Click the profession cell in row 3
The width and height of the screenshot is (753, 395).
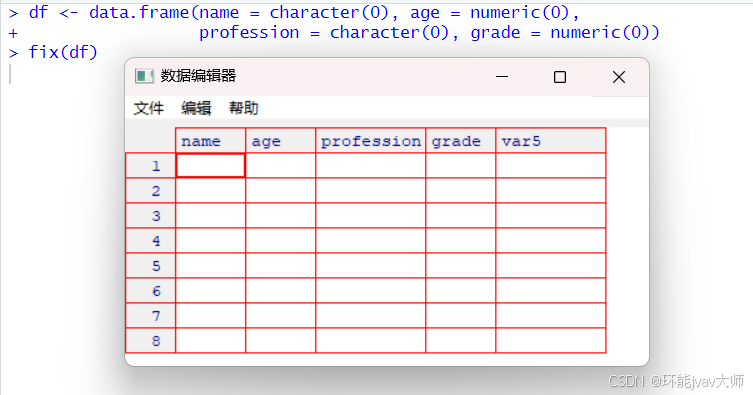coord(370,215)
